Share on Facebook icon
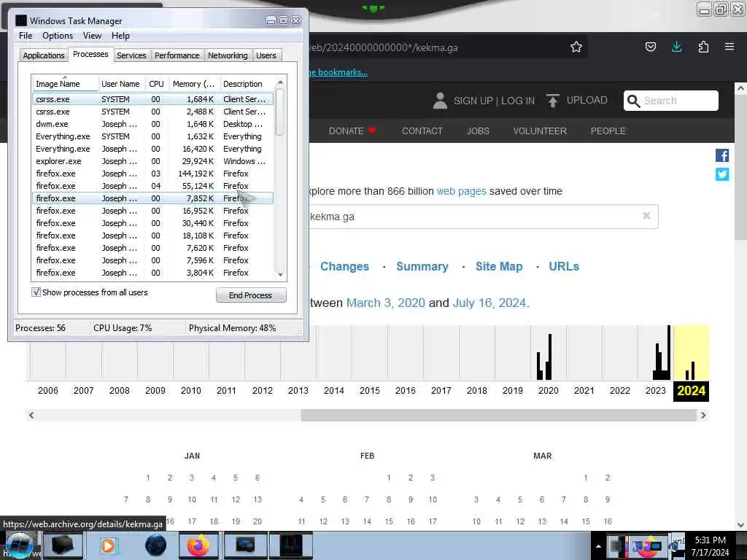 coord(721,156)
